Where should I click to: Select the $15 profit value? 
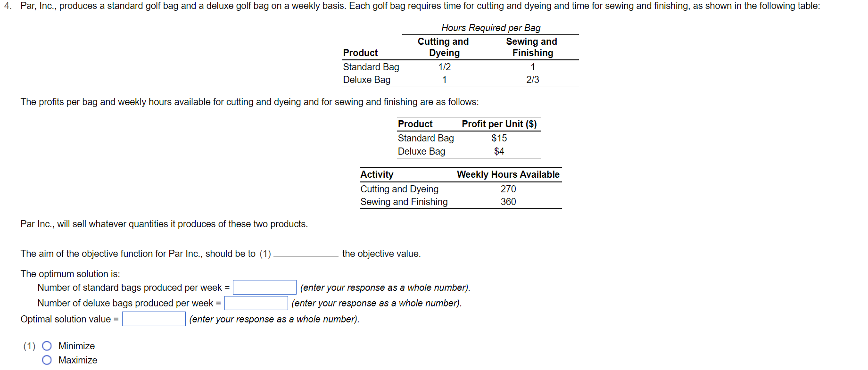499,138
